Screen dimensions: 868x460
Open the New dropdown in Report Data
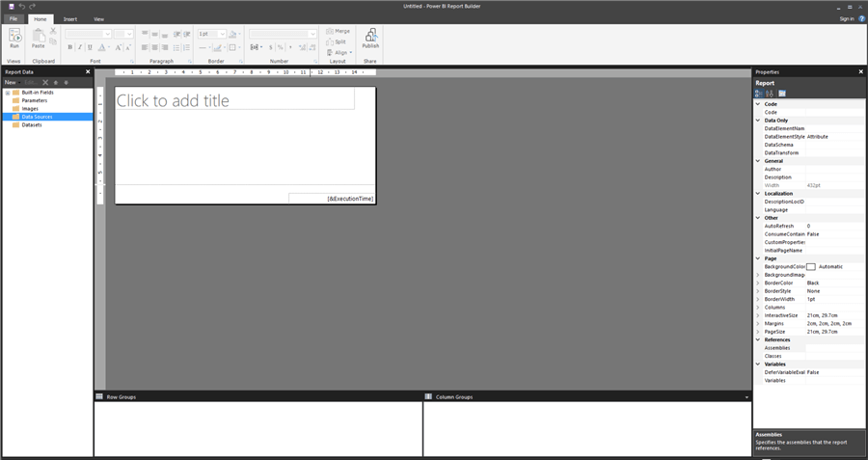click(x=12, y=83)
